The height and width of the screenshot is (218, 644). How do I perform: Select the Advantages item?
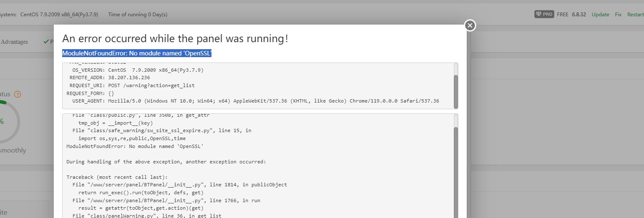pyautogui.click(x=15, y=42)
